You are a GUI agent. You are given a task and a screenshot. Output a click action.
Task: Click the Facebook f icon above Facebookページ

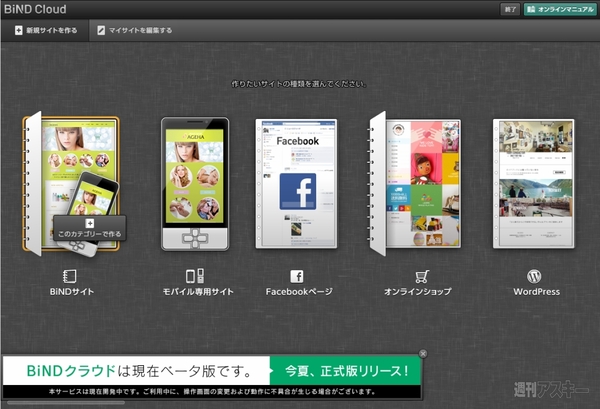click(x=297, y=276)
